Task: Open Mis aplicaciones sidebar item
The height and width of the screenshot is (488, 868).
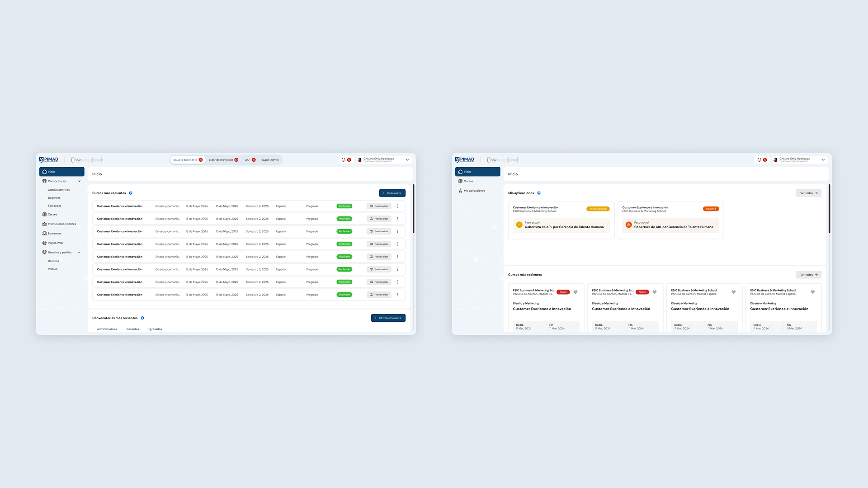Action: [x=474, y=191]
